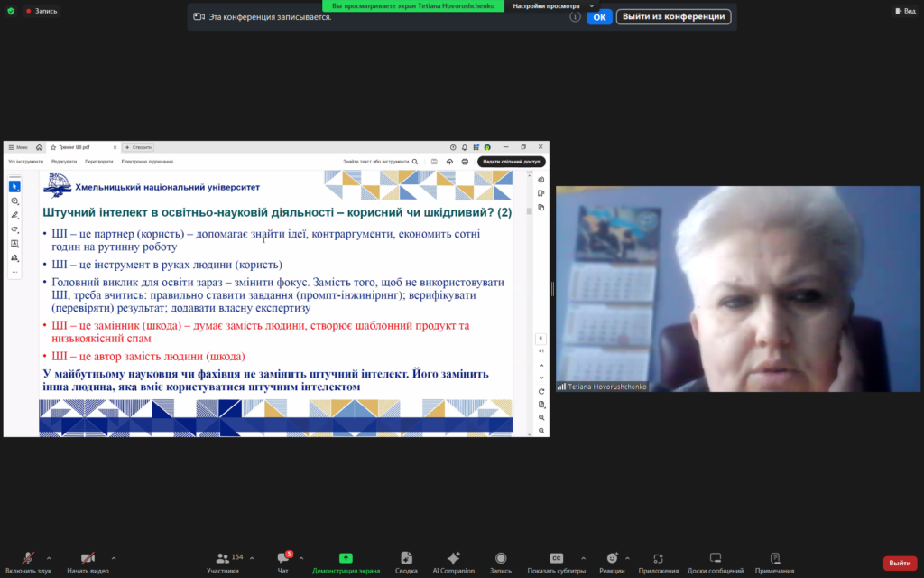This screenshot has width=924, height=578.
Task: Open the Примечания notes panel
Action: point(774,560)
